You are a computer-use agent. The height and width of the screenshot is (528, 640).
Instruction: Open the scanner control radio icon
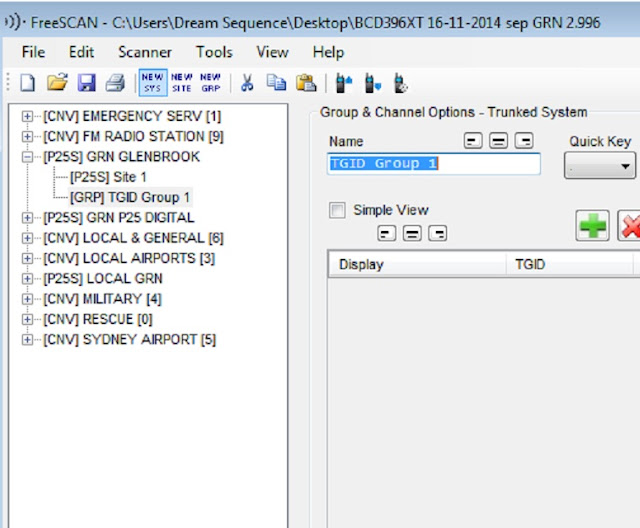[400, 83]
